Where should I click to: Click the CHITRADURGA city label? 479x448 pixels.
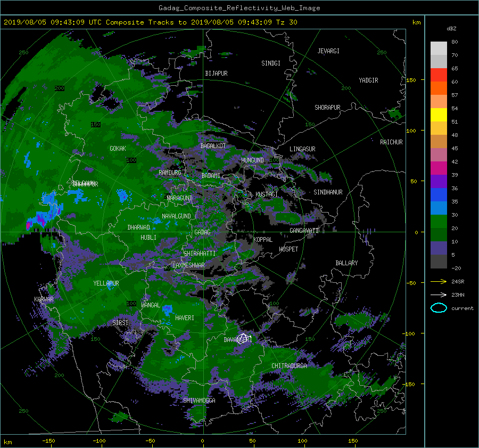tap(289, 366)
